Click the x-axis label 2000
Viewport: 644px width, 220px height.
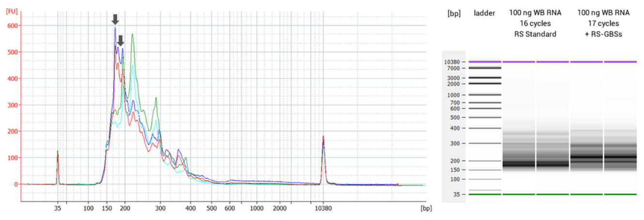coord(278,208)
